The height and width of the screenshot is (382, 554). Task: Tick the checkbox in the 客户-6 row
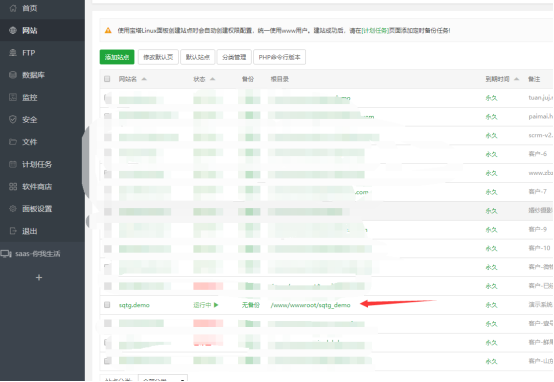click(107, 153)
